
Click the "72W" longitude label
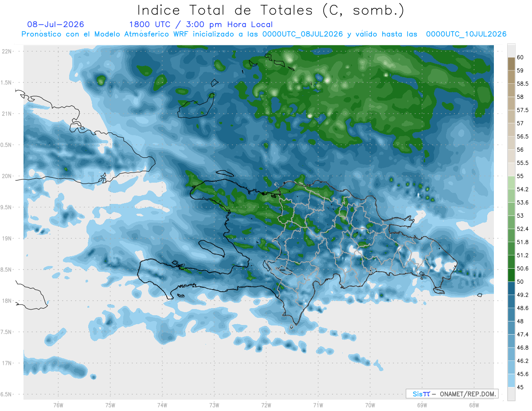pos(266,405)
